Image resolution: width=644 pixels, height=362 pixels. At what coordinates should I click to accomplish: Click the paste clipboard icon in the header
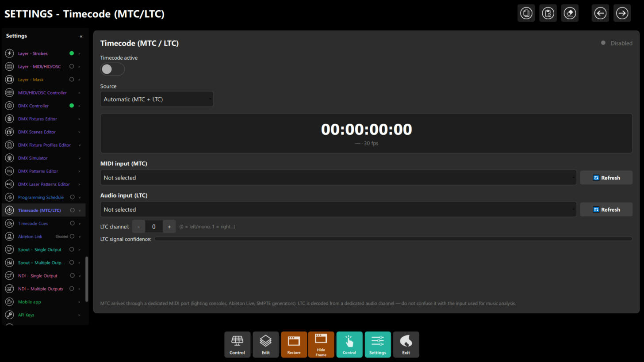coord(548,13)
